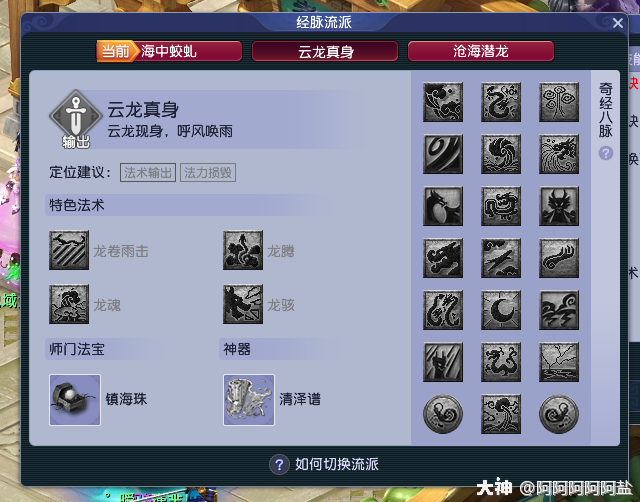This screenshot has width=640, height=502.
Task: Open help for 奇经八脉
Action: point(606,153)
